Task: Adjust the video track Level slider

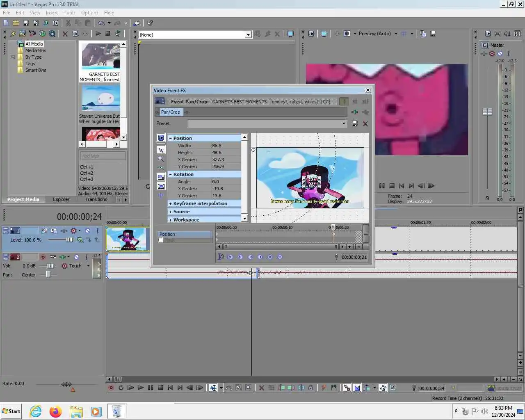Action: (x=69, y=240)
